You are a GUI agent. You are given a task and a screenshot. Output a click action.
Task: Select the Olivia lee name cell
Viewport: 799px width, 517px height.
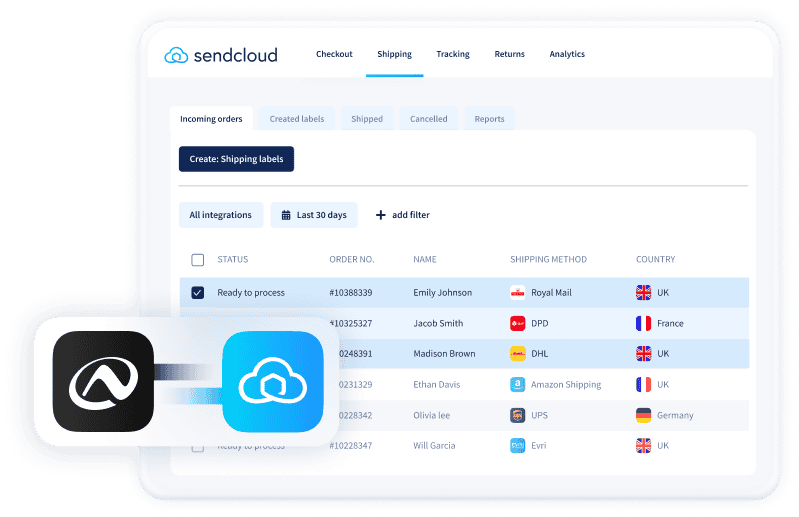pos(431,415)
